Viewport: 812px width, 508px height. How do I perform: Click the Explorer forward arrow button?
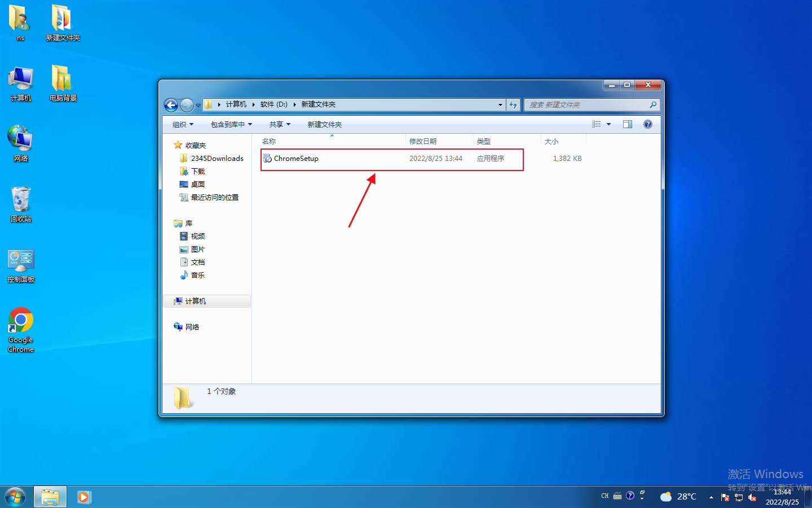click(187, 105)
